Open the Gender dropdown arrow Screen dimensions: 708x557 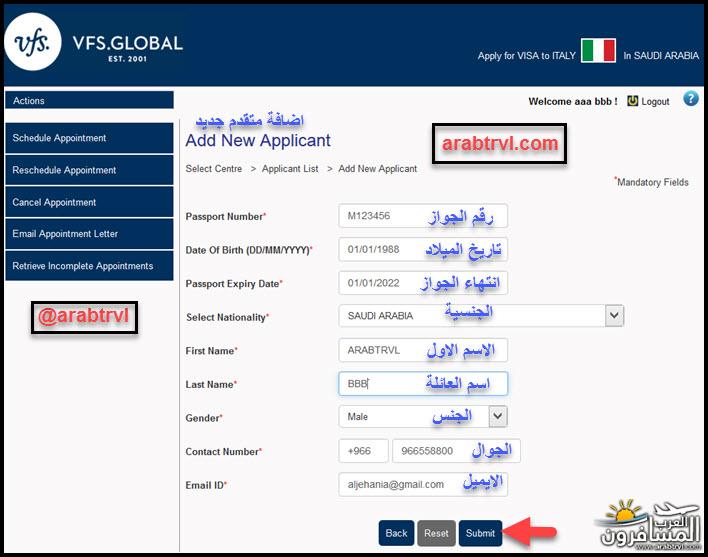(497, 416)
